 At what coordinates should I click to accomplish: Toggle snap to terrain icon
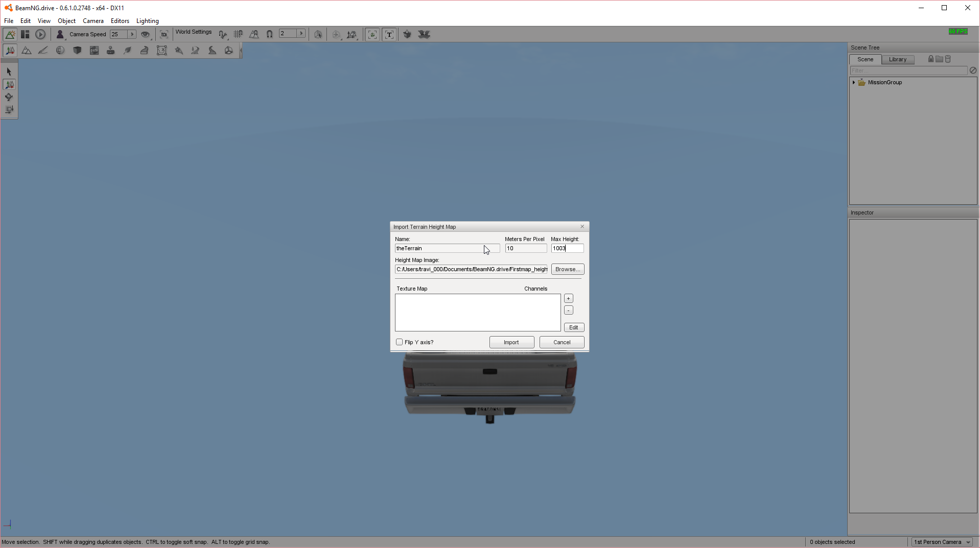coord(254,34)
